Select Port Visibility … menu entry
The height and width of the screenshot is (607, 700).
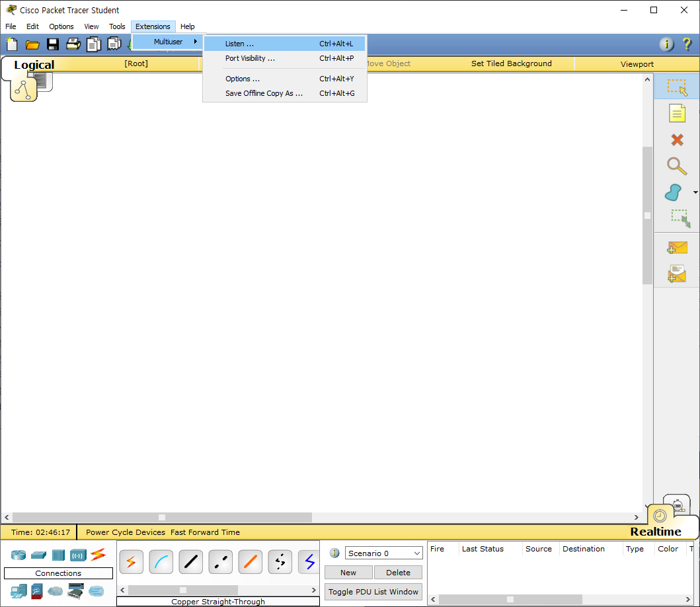point(285,58)
